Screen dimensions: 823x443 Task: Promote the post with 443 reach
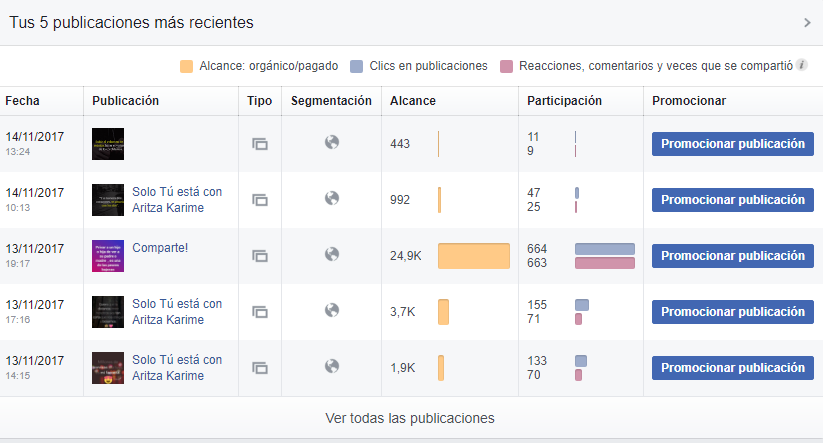tap(732, 144)
